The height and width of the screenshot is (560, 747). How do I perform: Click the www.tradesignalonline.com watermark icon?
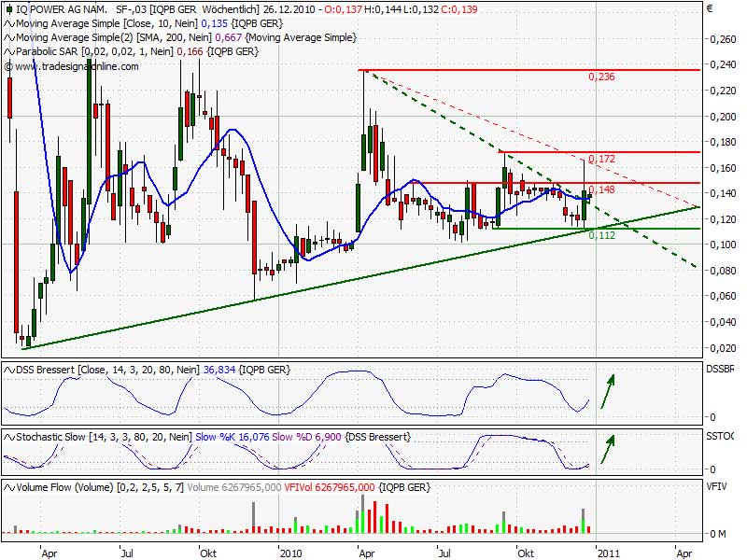click(x=7, y=66)
